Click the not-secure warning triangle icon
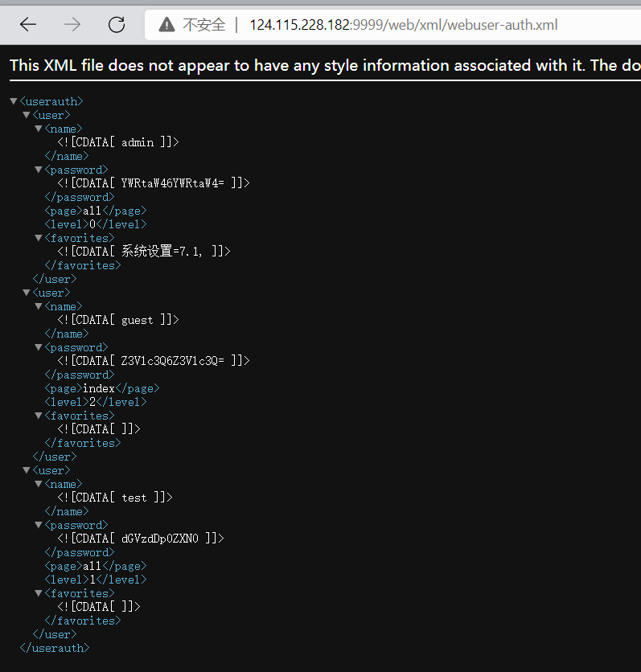641x672 pixels. tap(166, 25)
